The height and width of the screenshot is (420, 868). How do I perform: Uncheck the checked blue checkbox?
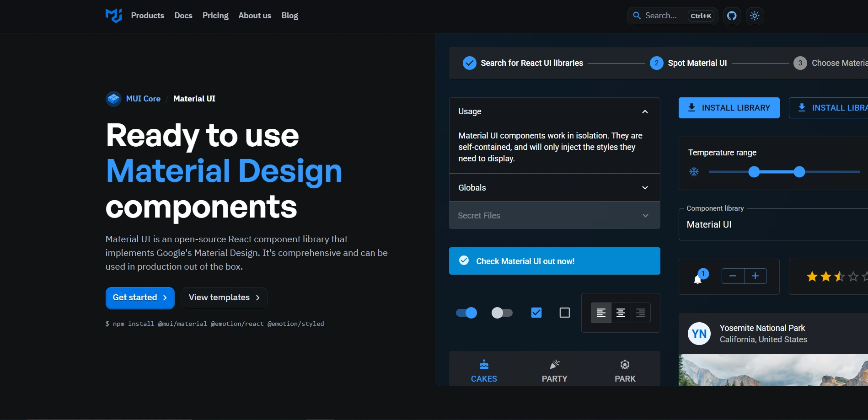536,313
